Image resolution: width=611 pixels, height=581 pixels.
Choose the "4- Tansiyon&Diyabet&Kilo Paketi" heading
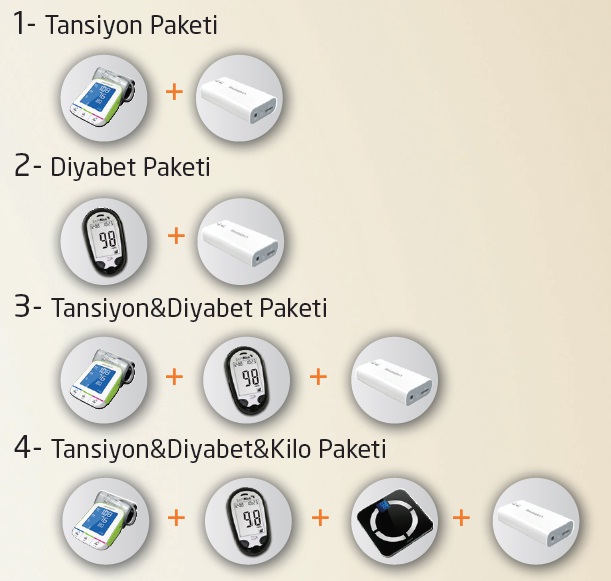pos(200,448)
